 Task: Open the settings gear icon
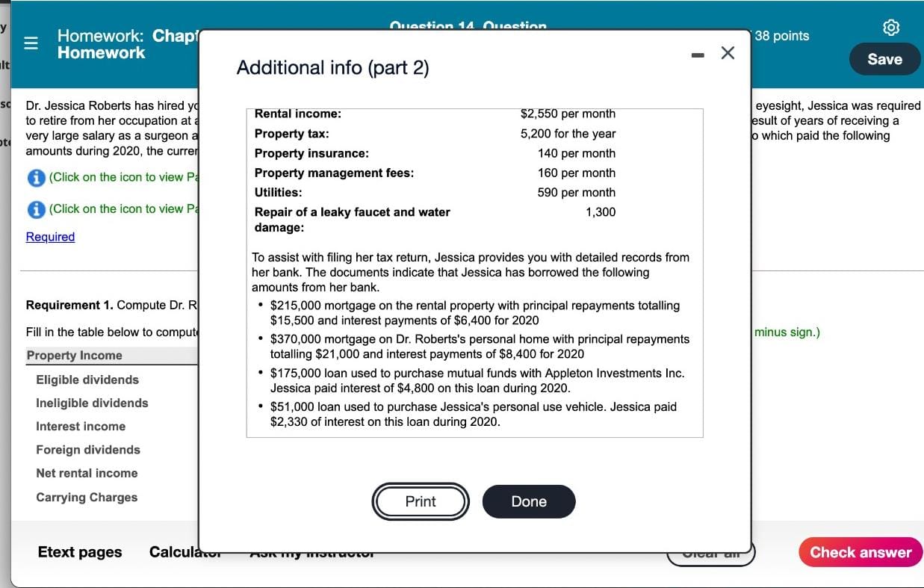(x=890, y=28)
